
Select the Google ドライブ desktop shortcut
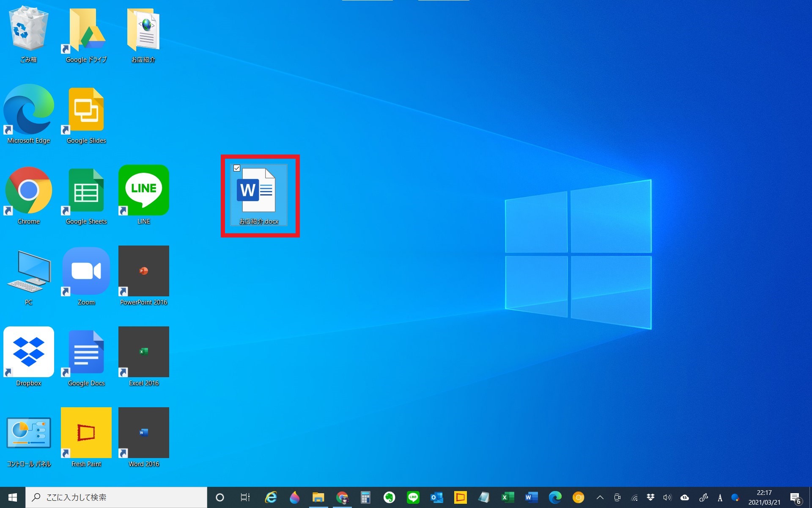tap(86, 35)
